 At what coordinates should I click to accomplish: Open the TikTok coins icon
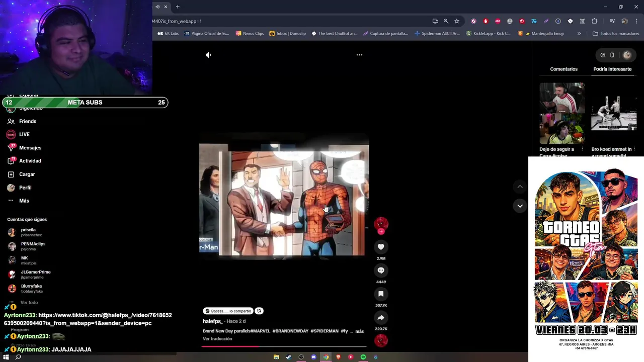pyautogui.click(x=603, y=55)
